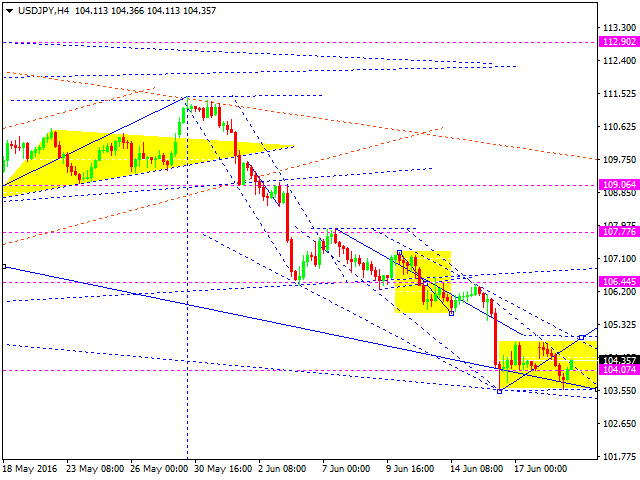Viewport: 640px width, 480px height.
Task: Click the 106.200 price scale value
Action: 619,291
